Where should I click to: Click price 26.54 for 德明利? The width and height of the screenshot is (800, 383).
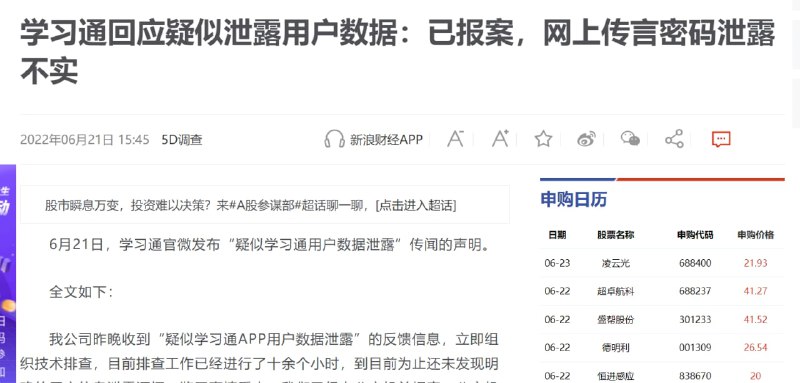pos(756,348)
